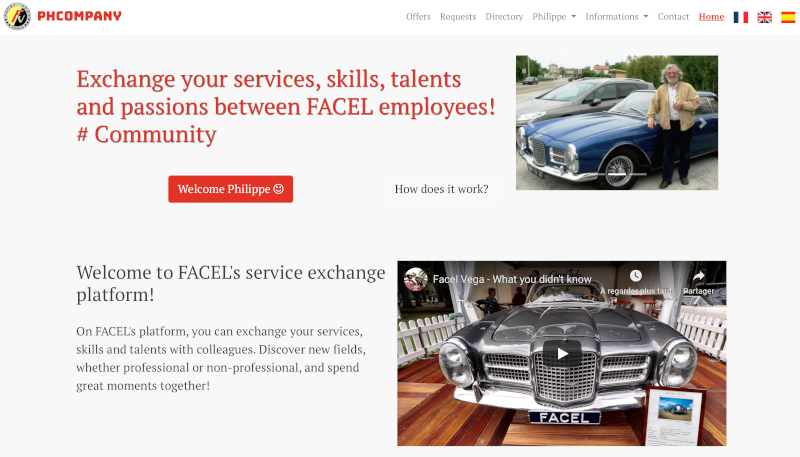Open the Requests menu item

[458, 17]
